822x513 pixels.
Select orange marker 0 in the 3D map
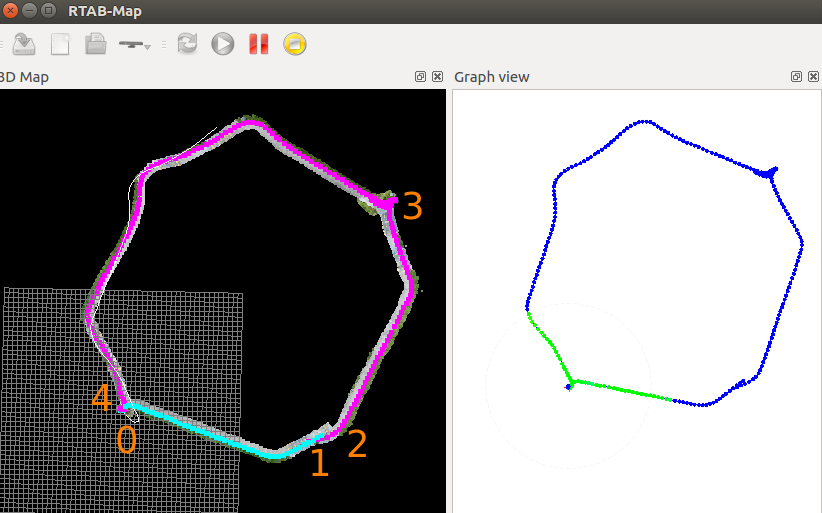(126, 439)
